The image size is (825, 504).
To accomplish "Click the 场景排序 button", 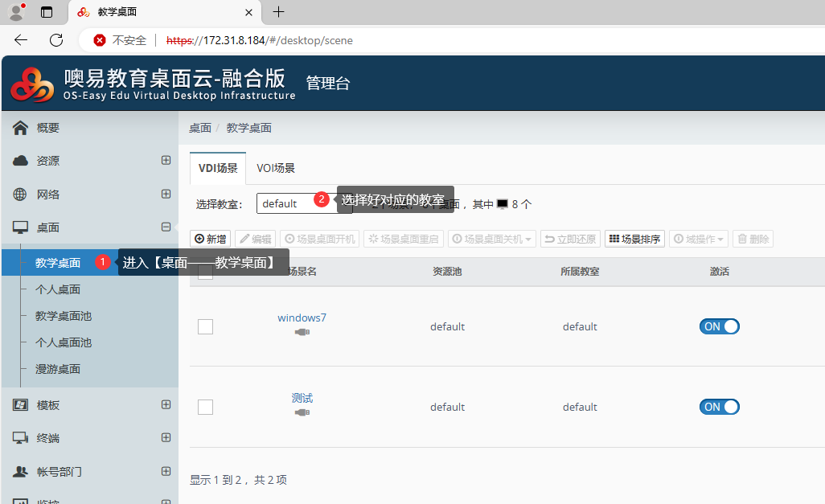I will (x=634, y=239).
